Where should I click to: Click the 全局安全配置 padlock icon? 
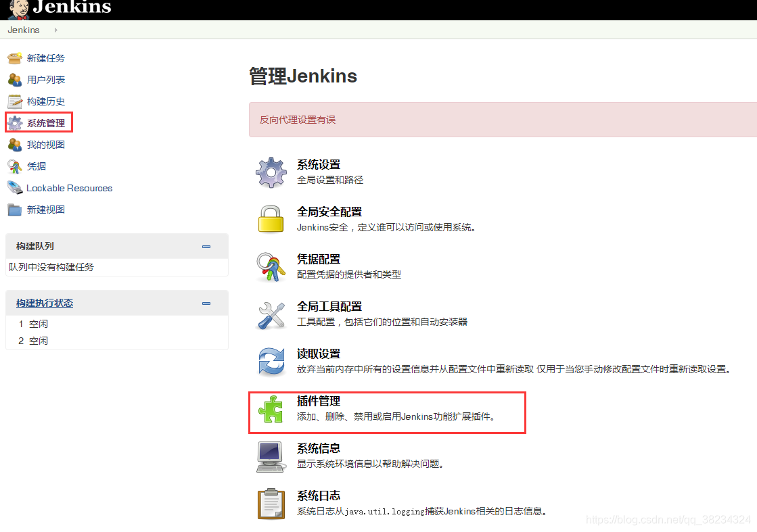click(x=271, y=219)
